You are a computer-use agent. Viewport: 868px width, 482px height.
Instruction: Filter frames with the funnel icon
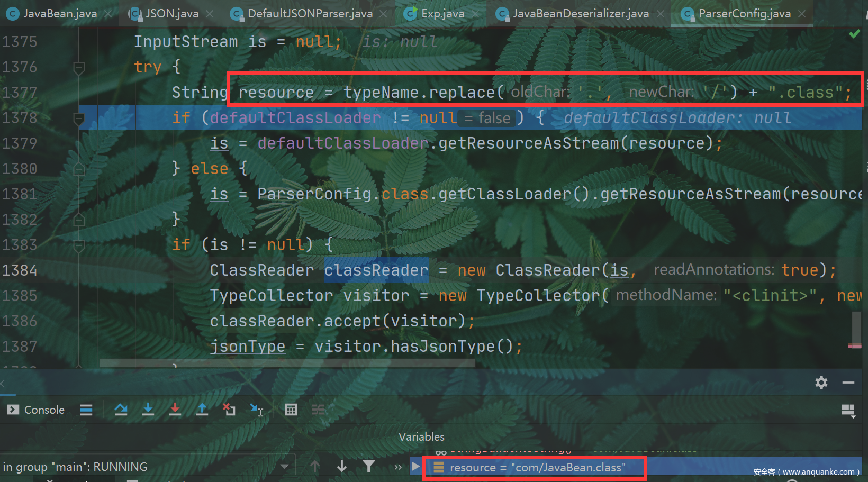369,466
